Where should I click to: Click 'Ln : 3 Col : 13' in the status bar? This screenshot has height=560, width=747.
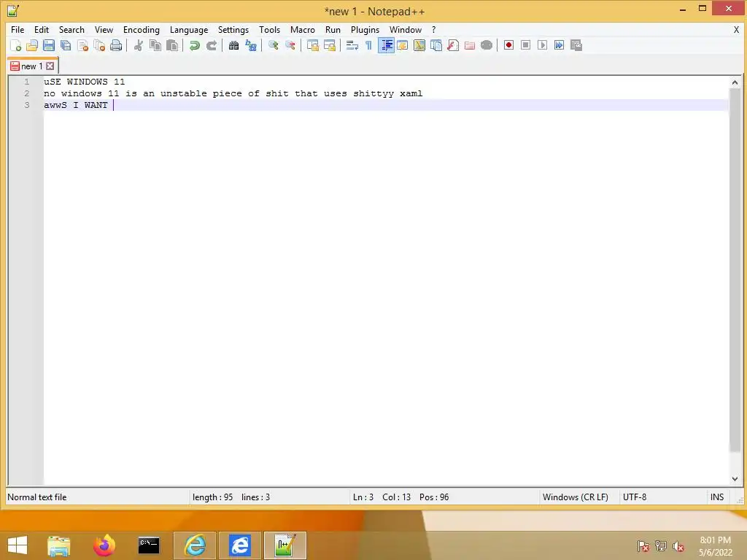(382, 497)
